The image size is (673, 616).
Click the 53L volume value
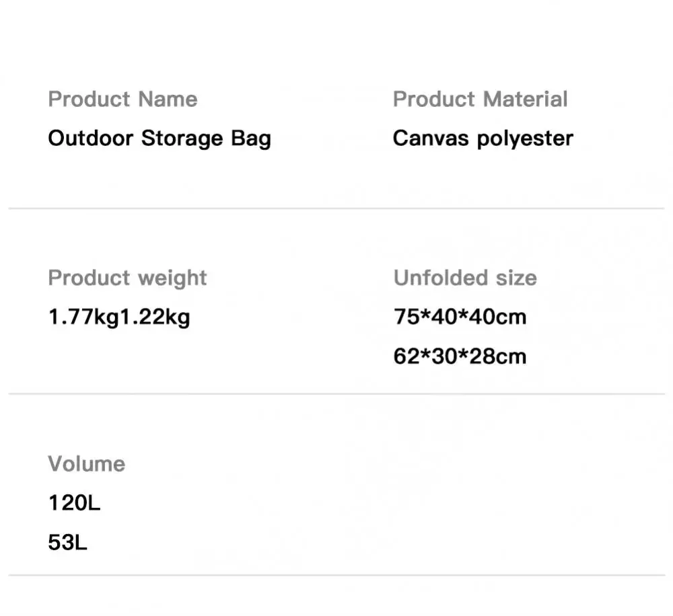click(67, 542)
